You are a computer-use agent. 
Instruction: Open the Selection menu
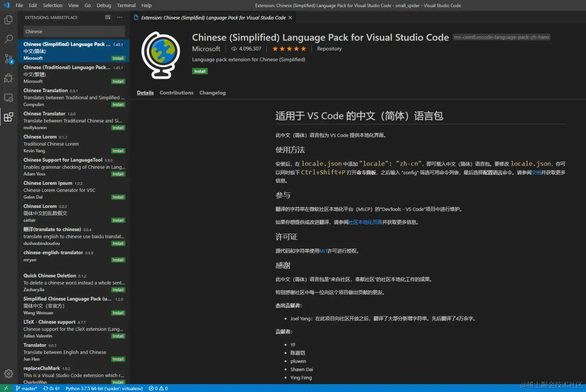click(x=52, y=5)
